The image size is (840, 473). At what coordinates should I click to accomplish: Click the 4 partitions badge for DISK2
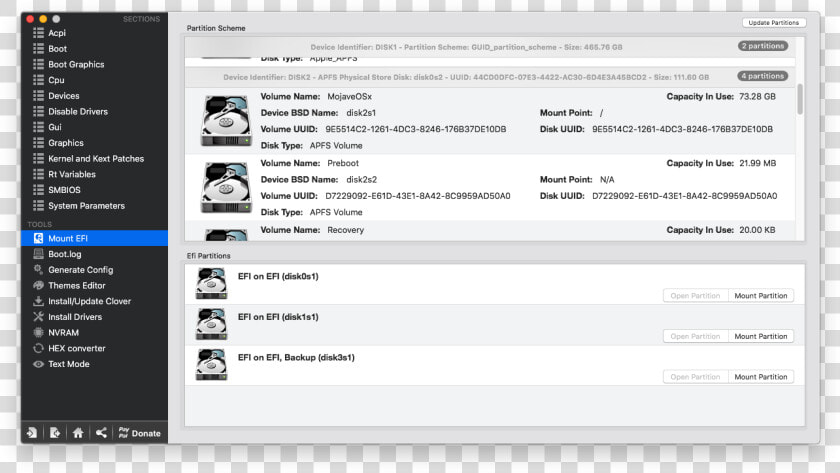pyautogui.click(x=763, y=76)
